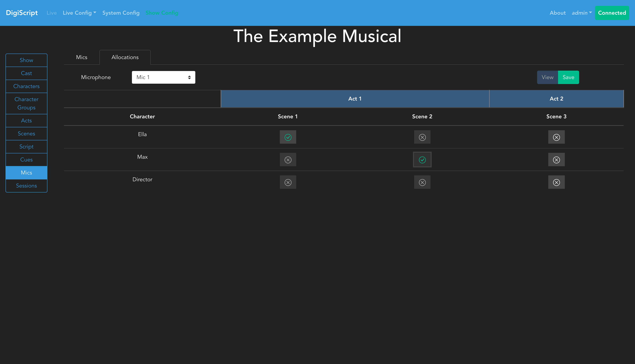Click Ella's Scene 2 cross icon
This screenshot has width=635, height=364.
(x=422, y=137)
